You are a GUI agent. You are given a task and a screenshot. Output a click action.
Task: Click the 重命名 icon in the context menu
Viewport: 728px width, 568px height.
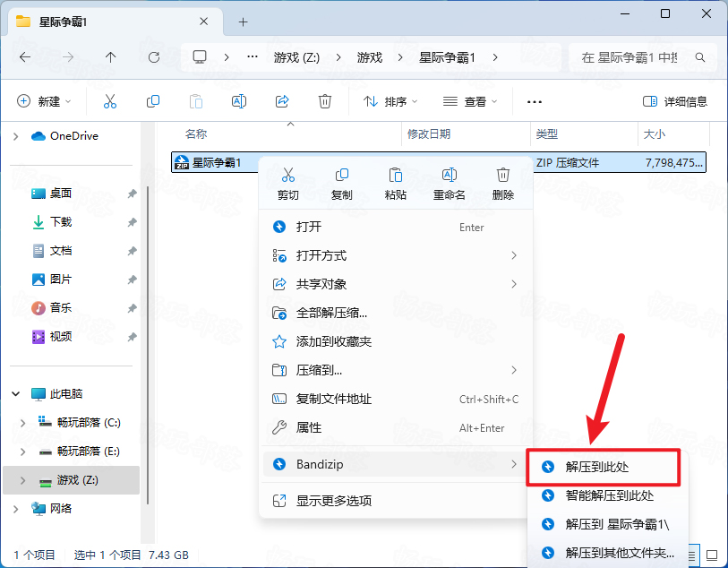coord(449,175)
